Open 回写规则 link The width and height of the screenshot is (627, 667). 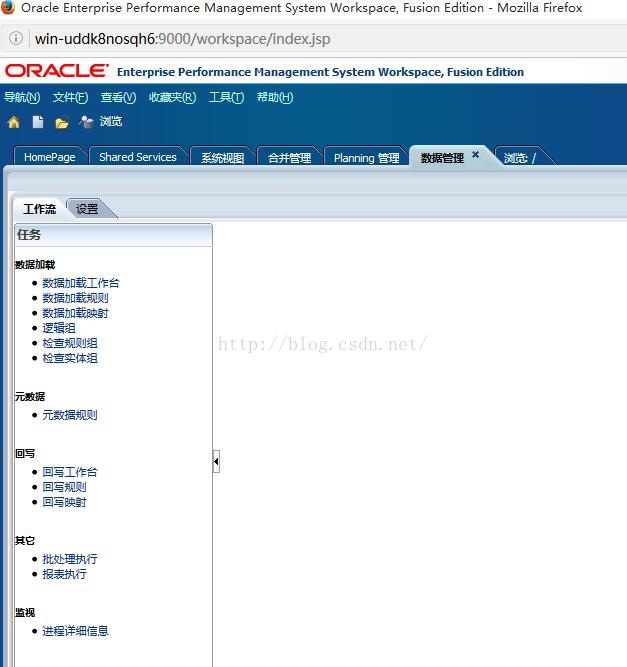[64, 487]
